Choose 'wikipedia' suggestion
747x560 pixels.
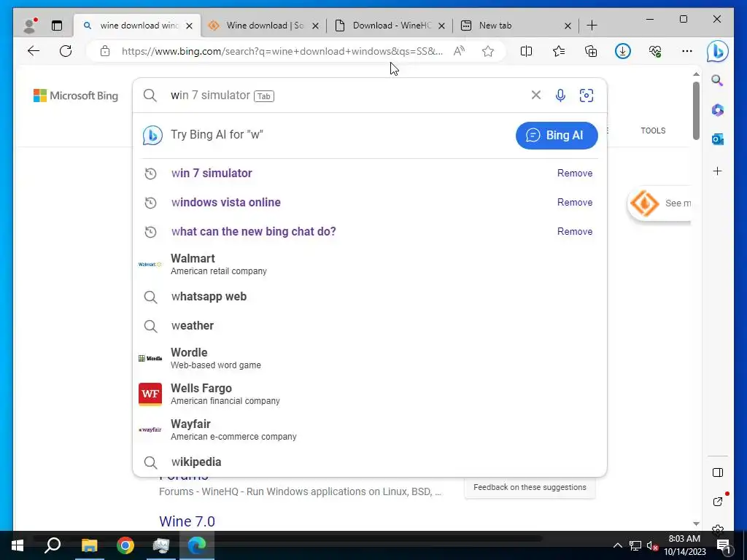[369, 462]
